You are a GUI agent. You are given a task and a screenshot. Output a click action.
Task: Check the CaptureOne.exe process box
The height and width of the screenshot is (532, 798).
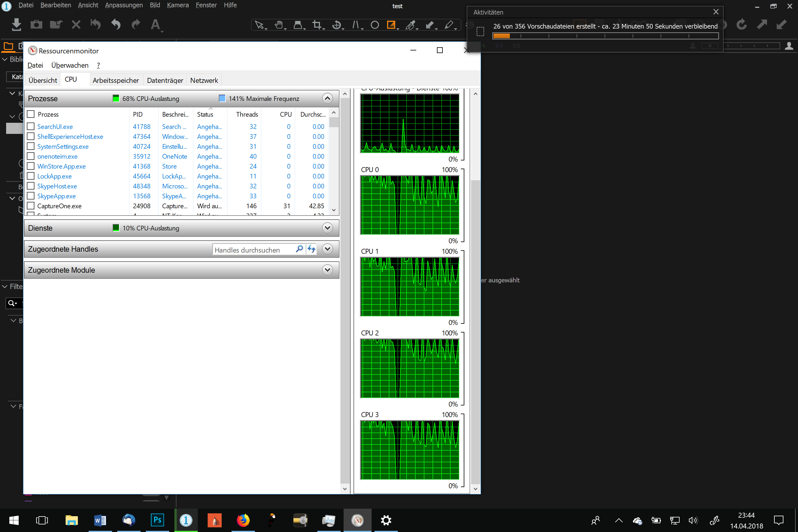point(31,206)
